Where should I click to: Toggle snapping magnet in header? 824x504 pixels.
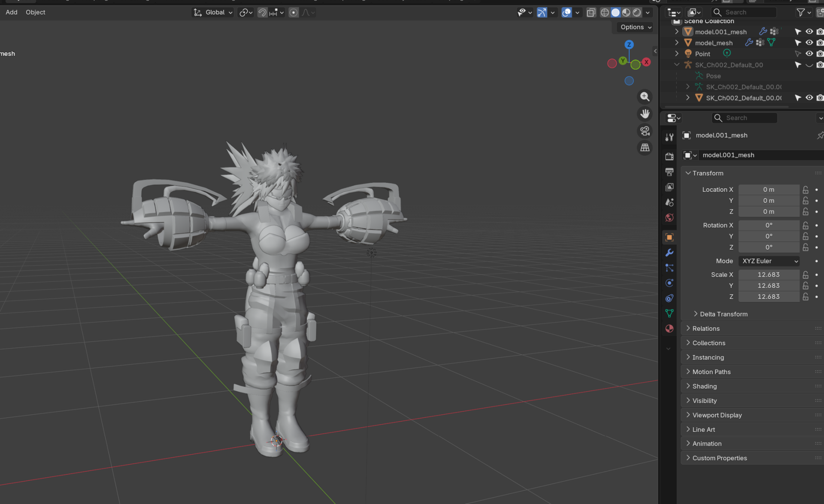[262, 12]
